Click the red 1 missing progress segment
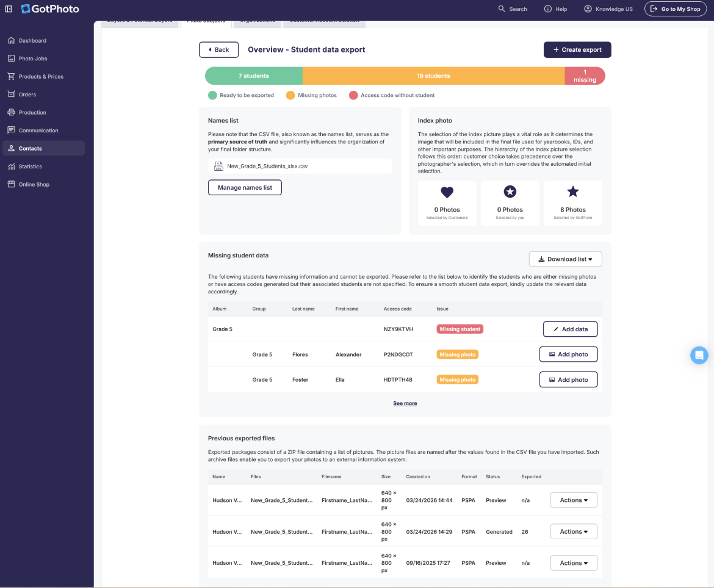The height and width of the screenshot is (588, 714). point(585,76)
